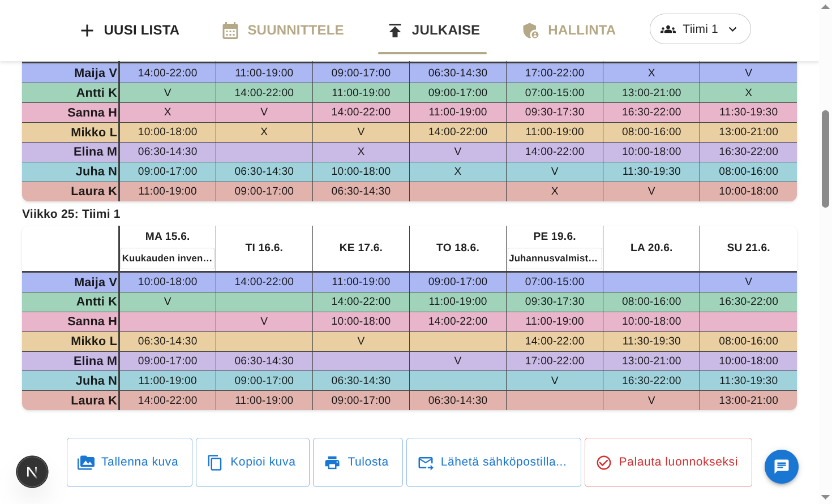Click Maija V name in week 25 table
The width and height of the screenshot is (832, 504).
pos(95,282)
